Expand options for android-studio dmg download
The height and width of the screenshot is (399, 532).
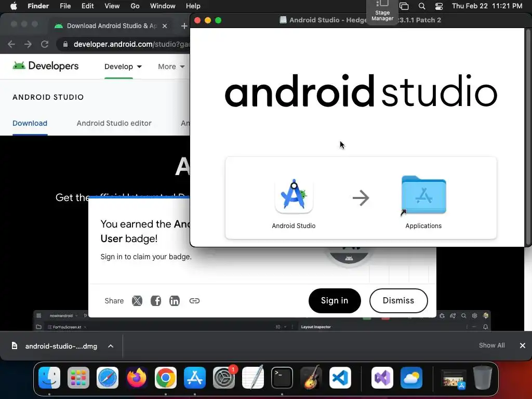pos(111,346)
